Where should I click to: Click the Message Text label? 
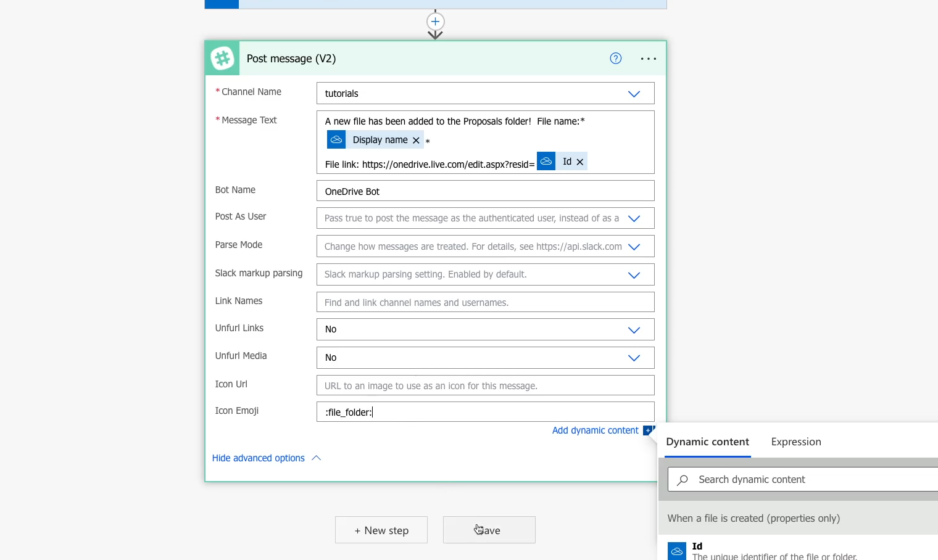click(249, 120)
